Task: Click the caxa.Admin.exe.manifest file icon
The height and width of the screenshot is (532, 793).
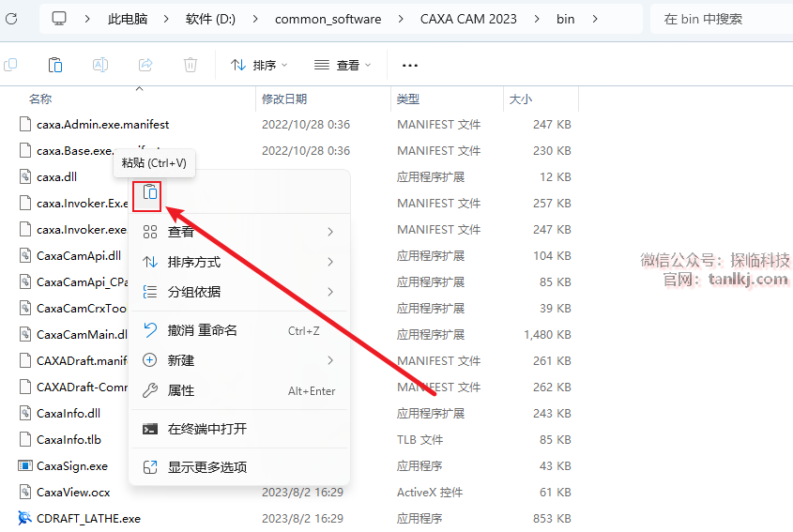Action: tap(24, 124)
